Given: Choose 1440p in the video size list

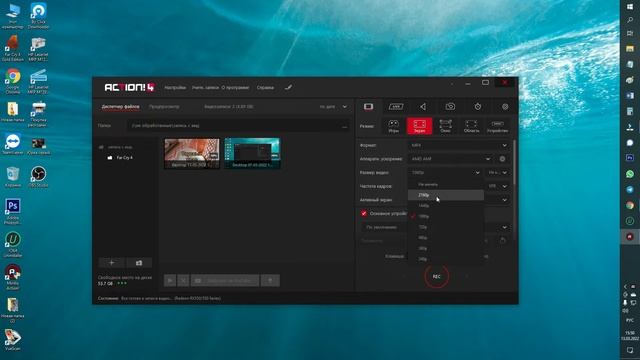Looking at the screenshot, I should pyautogui.click(x=446, y=206).
